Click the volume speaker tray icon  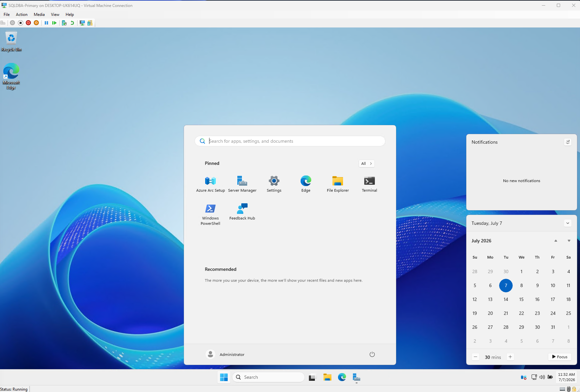542,377
